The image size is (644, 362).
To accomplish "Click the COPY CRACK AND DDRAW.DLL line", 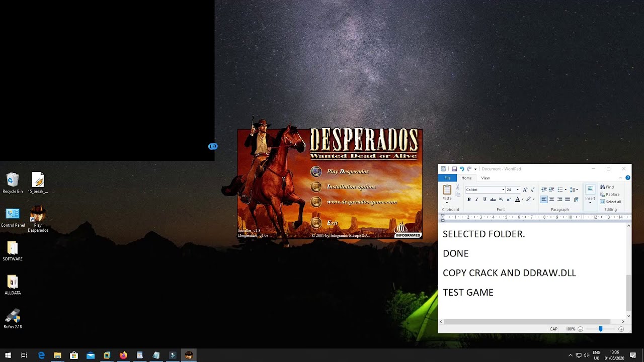I will click(x=509, y=273).
